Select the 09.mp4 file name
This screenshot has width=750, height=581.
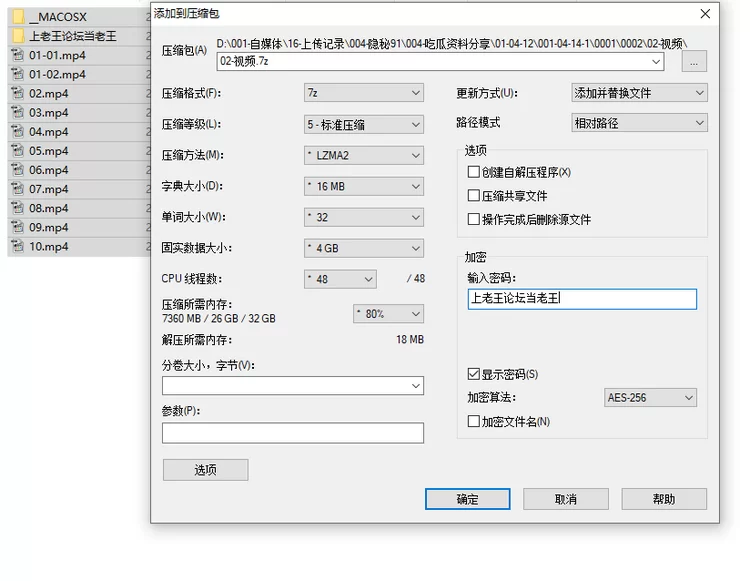coord(48,228)
